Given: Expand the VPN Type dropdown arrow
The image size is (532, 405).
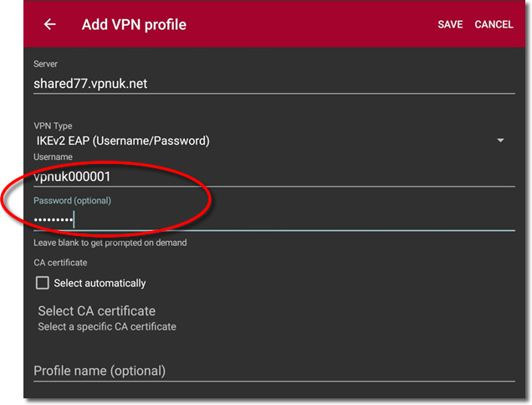Looking at the screenshot, I should [x=500, y=141].
